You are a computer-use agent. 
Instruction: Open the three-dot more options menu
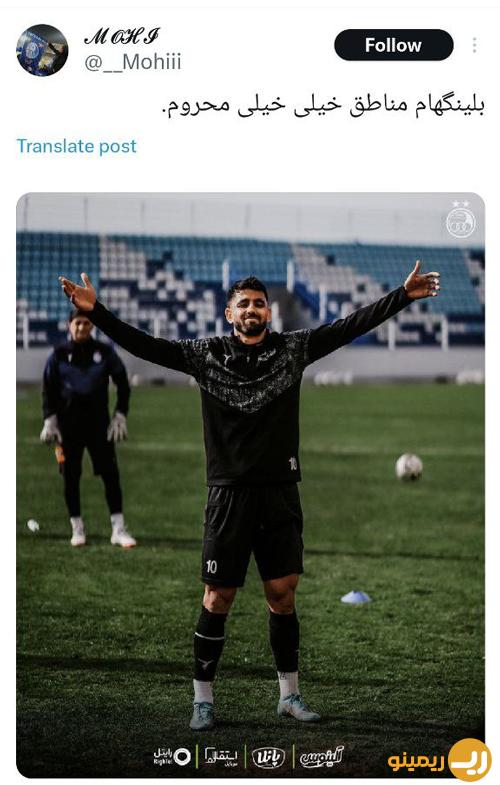(474, 45)
